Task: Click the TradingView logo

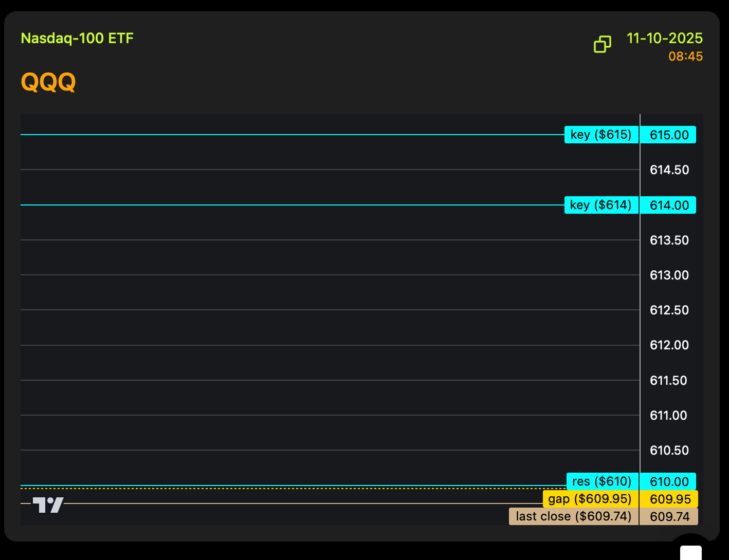Action: click(48, 505)
